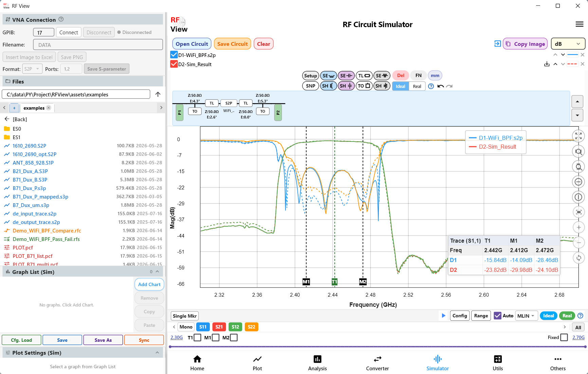Viewport: 588px width, 374px height.
Task: Click the blue D1 line style swatch
Action: [x=573, y=55]
